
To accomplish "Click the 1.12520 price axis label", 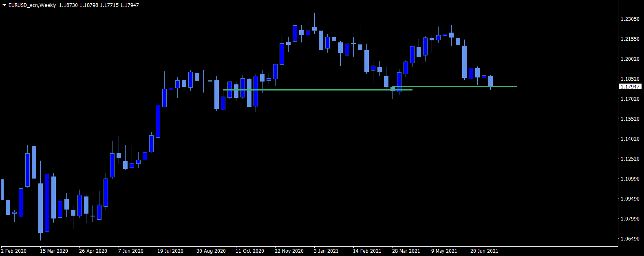I will pos(630,159).
